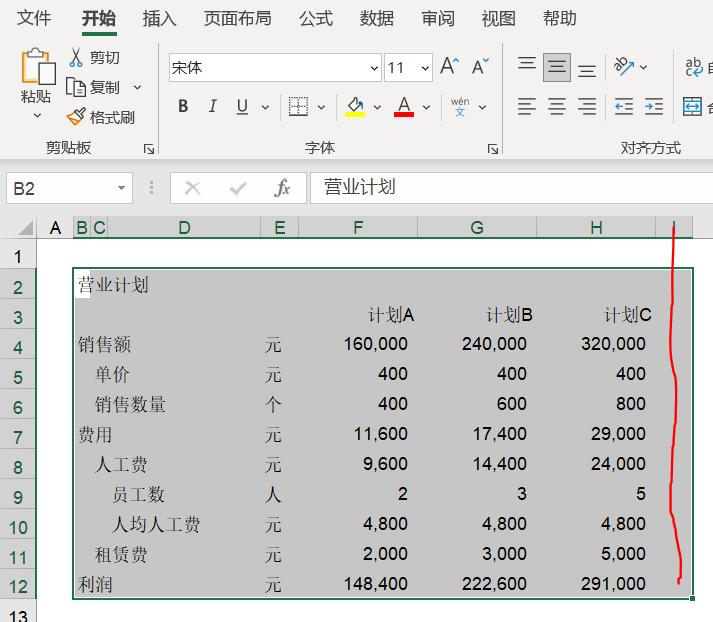Expand font color dropdown arrow
Image resolution: width=713 pixels, height=622 pixels.
[427, 107]
